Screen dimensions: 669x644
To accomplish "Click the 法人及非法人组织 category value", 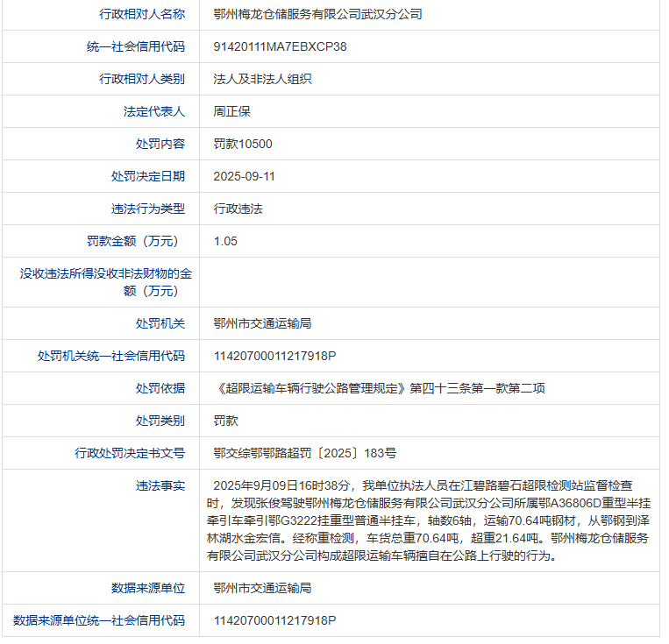I will click(x=262, y=79).
